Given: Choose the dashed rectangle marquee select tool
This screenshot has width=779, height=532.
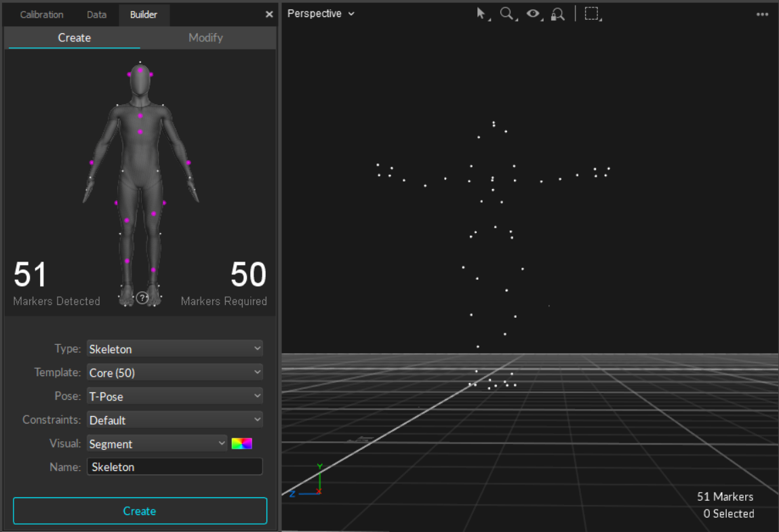Looking at the screenshot, I should tap(592, 14).
